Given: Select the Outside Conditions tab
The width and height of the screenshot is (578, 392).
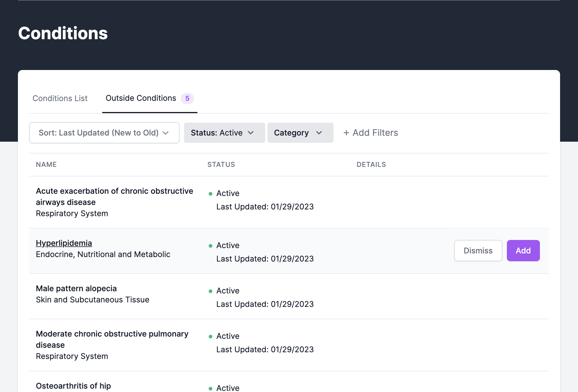Looking at the screenshot, I should [141, 98].
